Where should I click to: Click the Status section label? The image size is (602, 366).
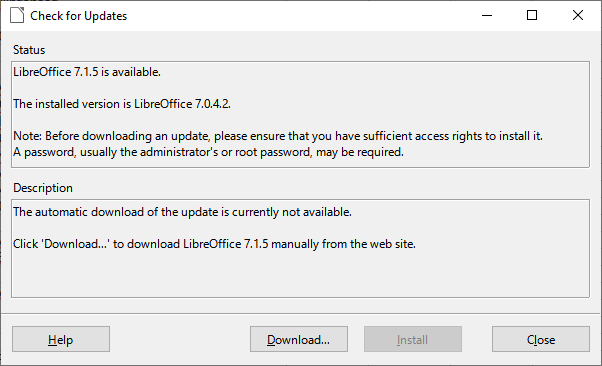click(29, 50)
